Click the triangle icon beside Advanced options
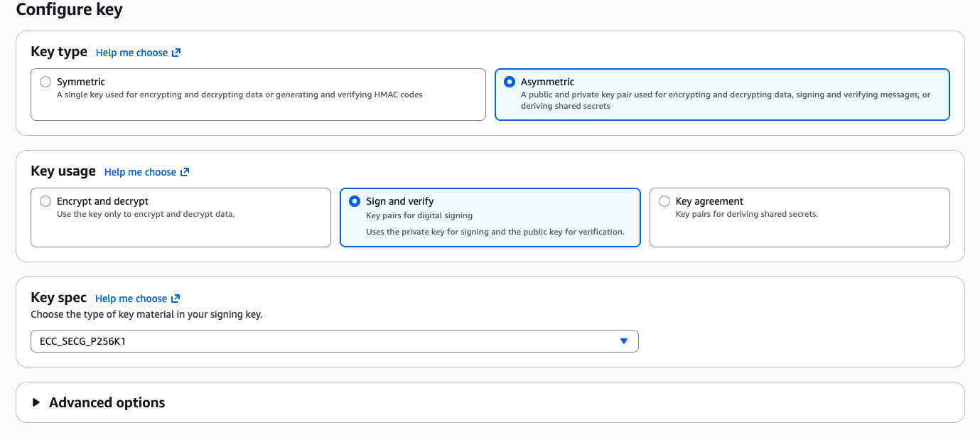 [36, 402]
